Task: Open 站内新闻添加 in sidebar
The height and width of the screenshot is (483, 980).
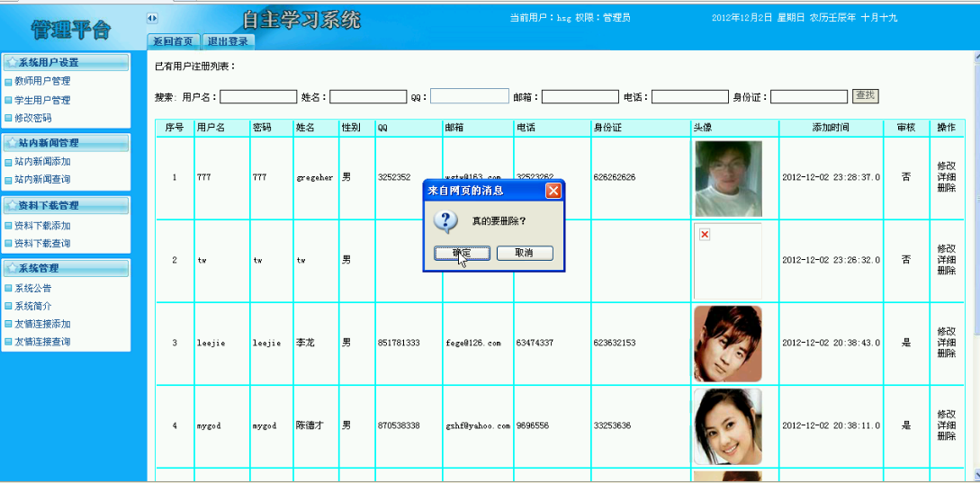Action: [x=42, y=162]
